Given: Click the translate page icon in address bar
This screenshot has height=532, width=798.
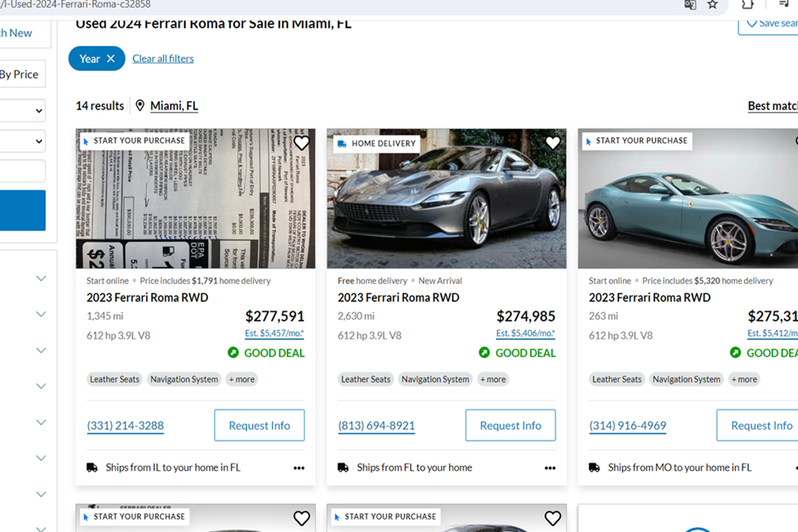Looking at the screenshot, I should point(690,5).
